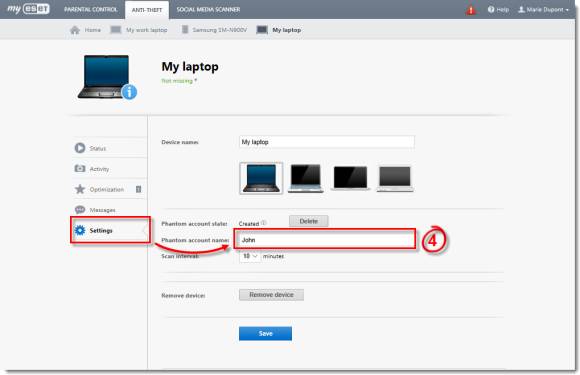Select the second black laptop image

point(306,178)
